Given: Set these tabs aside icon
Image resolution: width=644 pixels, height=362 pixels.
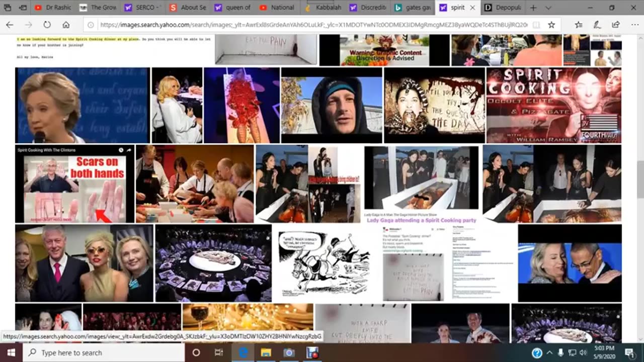Looking at the screenshot, I should click(23, 8).
